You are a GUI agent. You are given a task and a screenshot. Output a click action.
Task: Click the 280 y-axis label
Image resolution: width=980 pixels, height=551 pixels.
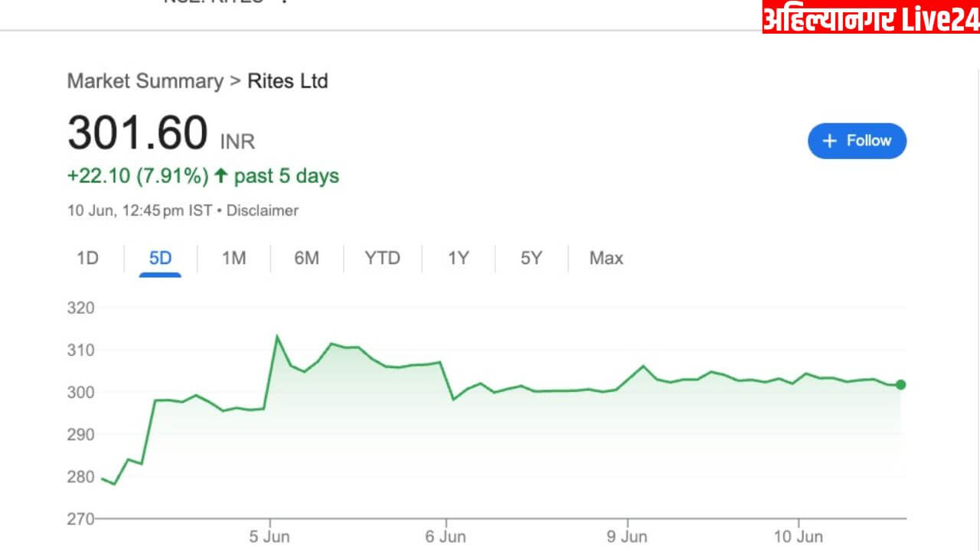[80, 477]
